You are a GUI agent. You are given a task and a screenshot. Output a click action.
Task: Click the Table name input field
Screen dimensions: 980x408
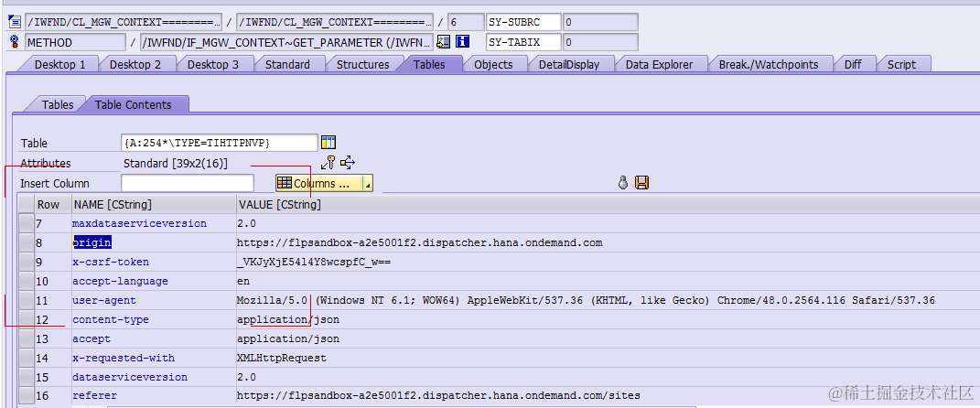[220, 143]
